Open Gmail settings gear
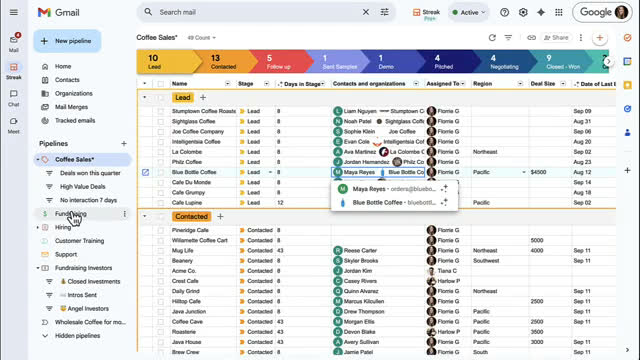 coord(523,12)
